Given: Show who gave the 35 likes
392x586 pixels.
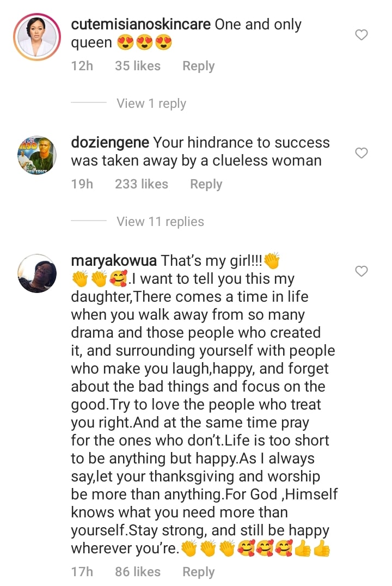Looking at the screenshot, I should pos(137,66).
